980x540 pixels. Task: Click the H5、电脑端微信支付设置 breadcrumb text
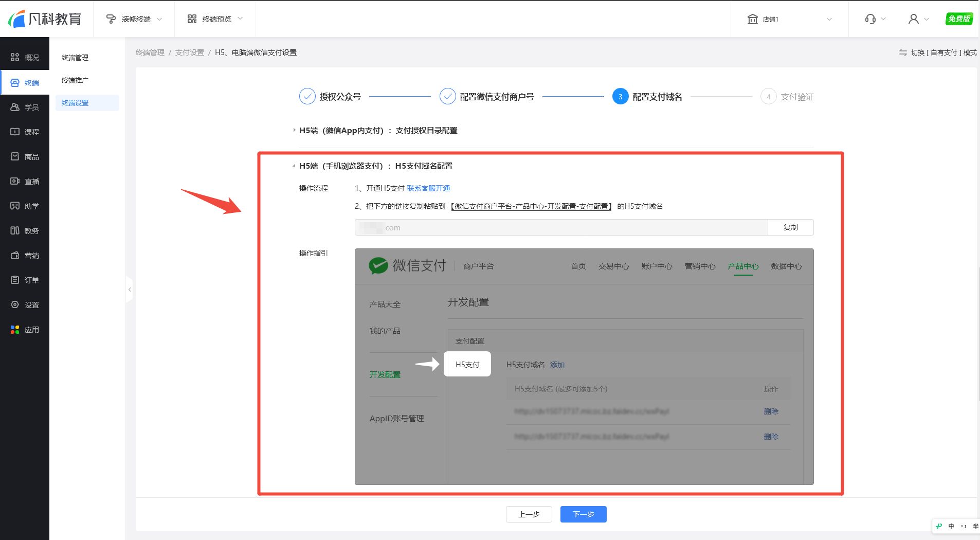pyautogui.click(x=256, y=52)
